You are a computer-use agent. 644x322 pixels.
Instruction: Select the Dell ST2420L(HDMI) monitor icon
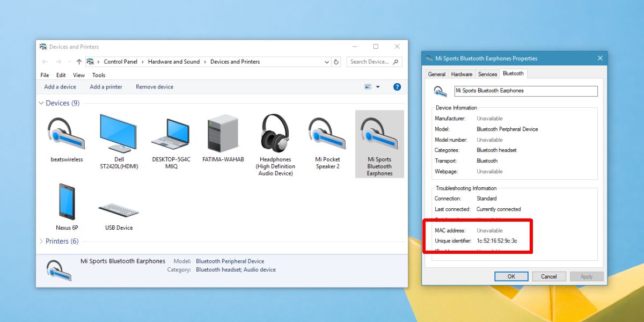[119, 133]
